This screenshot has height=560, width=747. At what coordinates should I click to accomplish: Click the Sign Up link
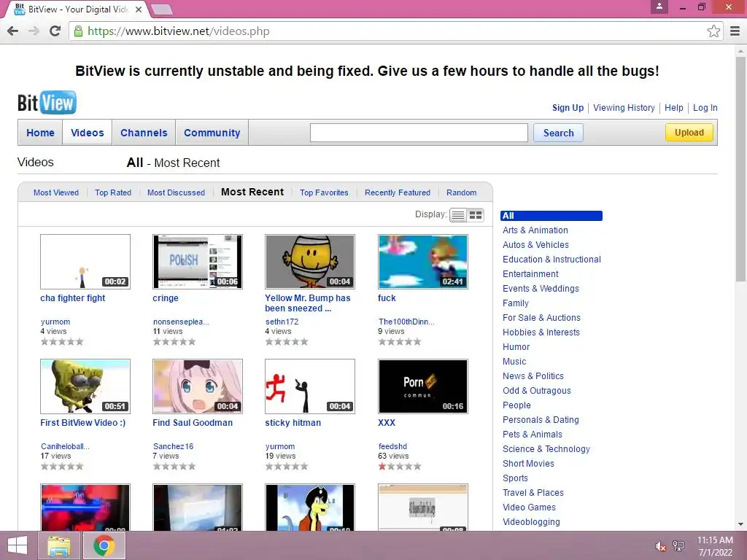pos(568,108)
